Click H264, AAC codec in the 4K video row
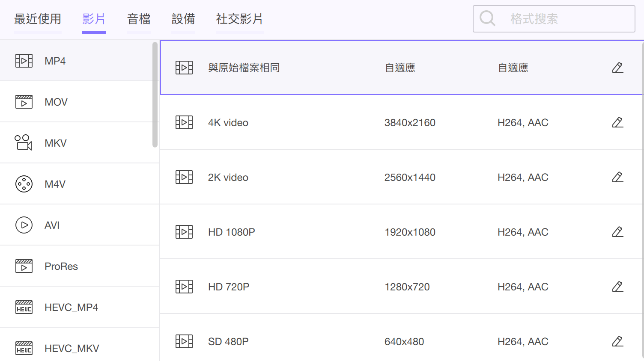This screenshot has height=361, width=644. coord(523,123)
